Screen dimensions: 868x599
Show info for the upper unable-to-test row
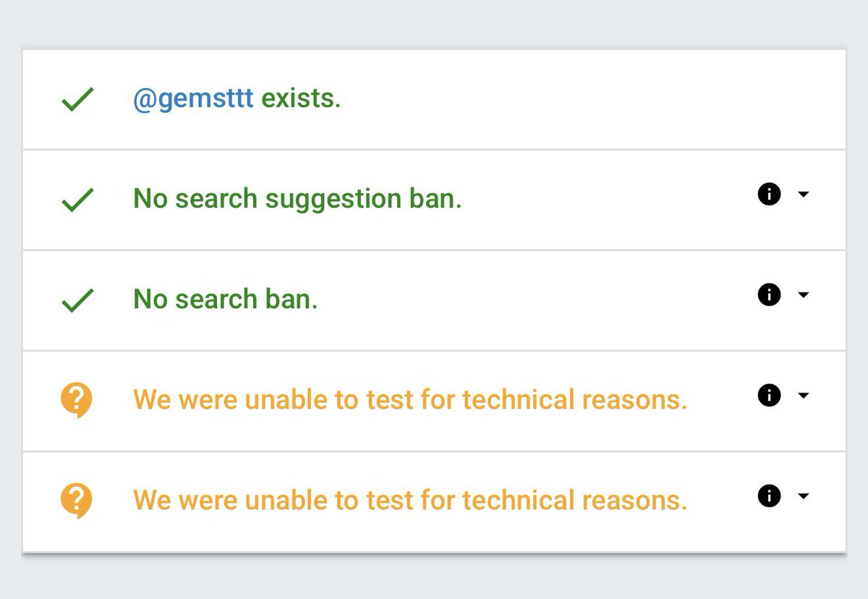click(769, 395)
